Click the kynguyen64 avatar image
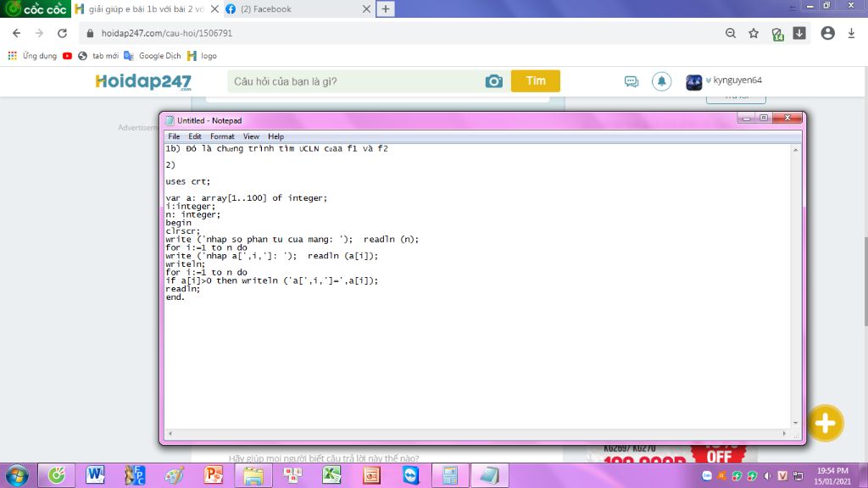Image resolution: width=868 pixels, height=488 pixels. [x=693, y=82]
